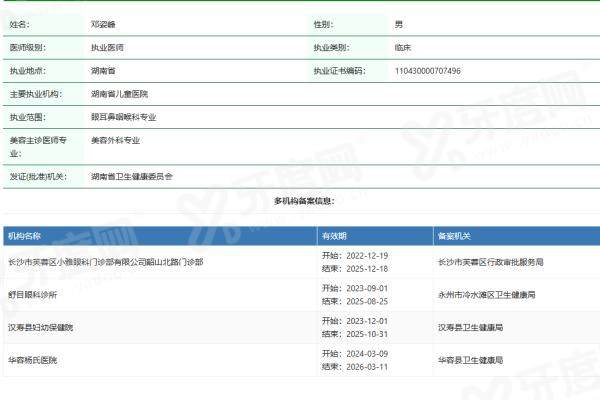This screenshot has width=600, height=400.
Task: Click the 有效期 column header
Action: tap(334, 236)
